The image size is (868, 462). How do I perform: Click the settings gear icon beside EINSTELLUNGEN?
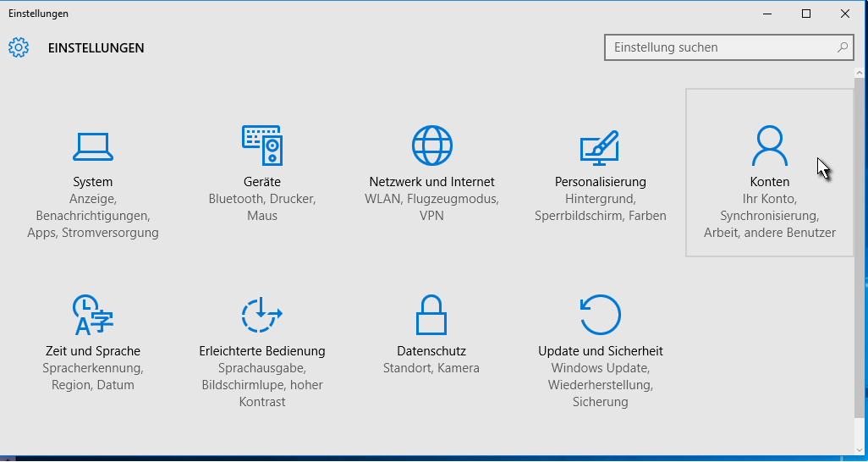point(19,47)
